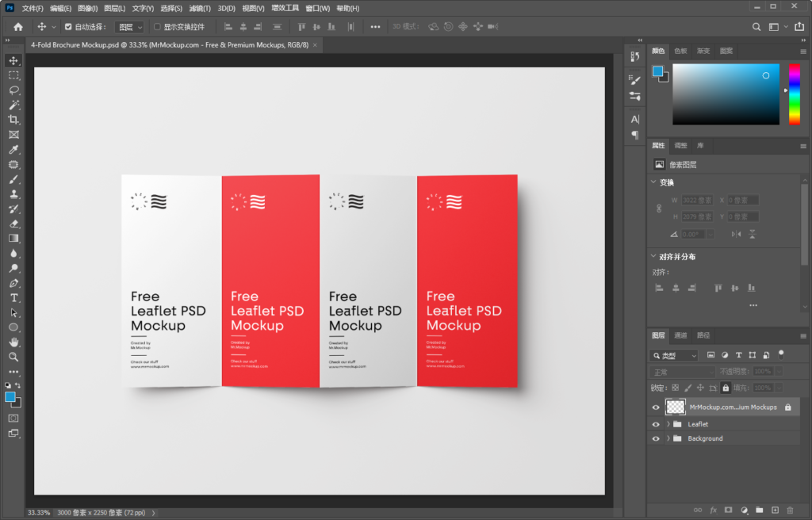The width and height of the screenshot is (812, 520).
Task: Select the Gradient tool
Action: 13,239
